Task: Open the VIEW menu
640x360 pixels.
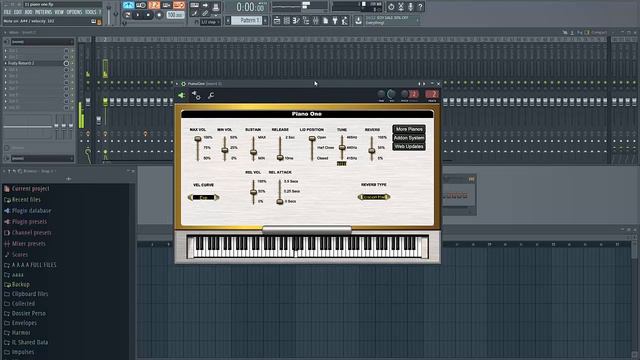Action: coord(59,12)
